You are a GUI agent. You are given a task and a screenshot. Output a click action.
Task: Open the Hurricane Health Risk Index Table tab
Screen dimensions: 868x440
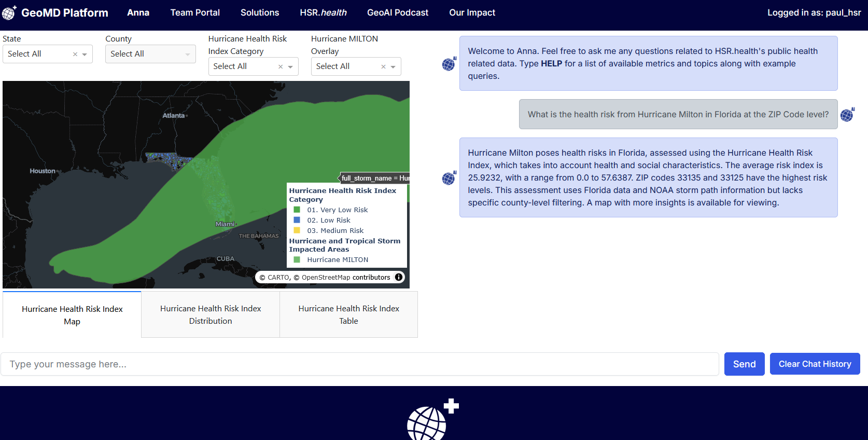coord(348,314)
